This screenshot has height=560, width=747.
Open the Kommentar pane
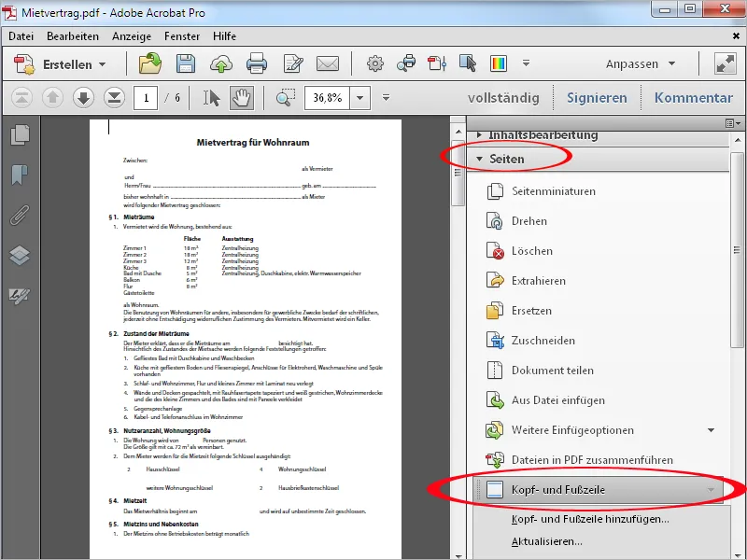(x=694, y=98)
